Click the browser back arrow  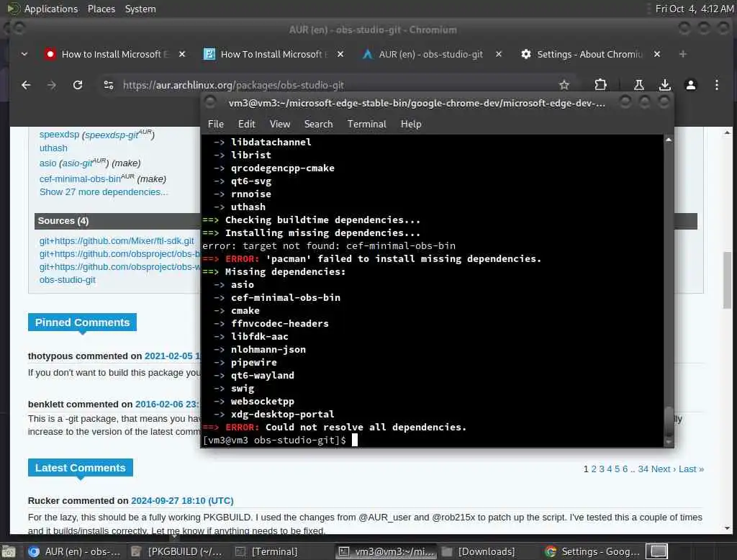point(26,85)
